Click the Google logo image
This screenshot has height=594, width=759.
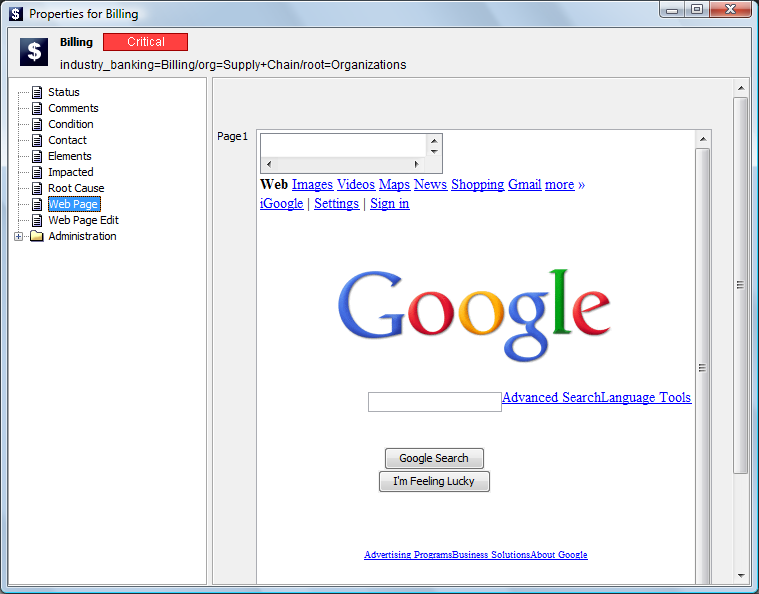pyautogui.click(x=474, y=315)
